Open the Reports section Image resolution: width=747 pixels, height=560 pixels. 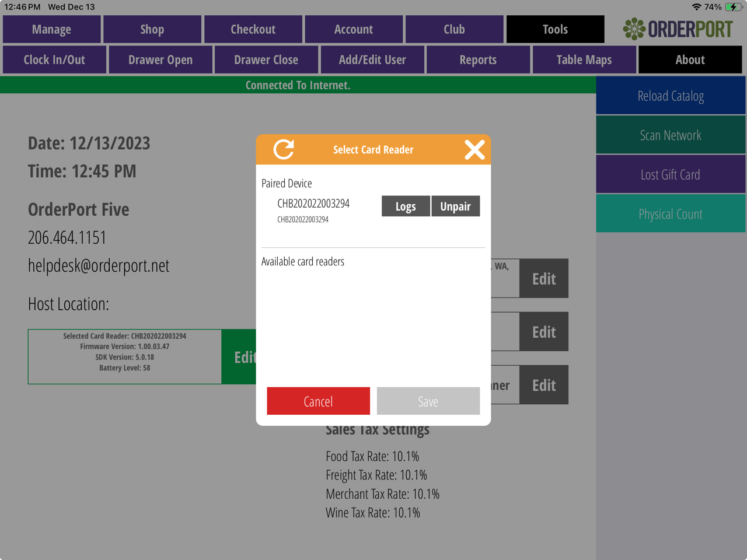point(478,60)
